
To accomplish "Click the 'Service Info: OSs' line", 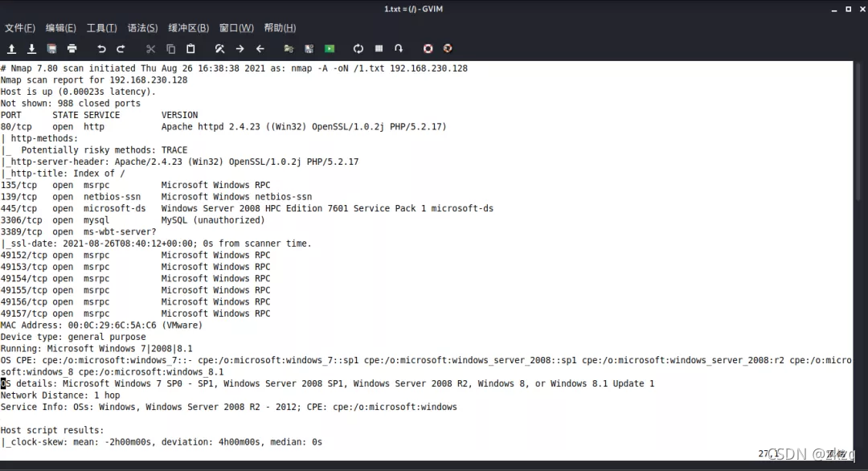I will pyautogui.click(x=228, y=407).
